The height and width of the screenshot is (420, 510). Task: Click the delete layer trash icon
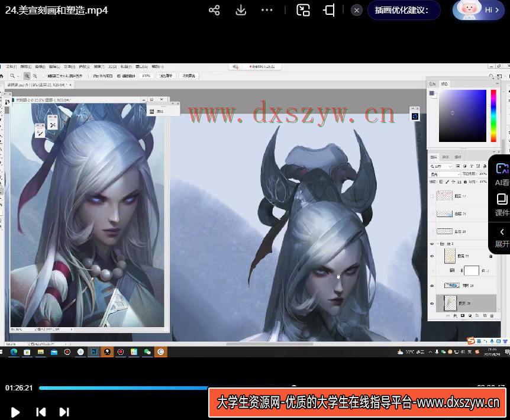point(492,316)
